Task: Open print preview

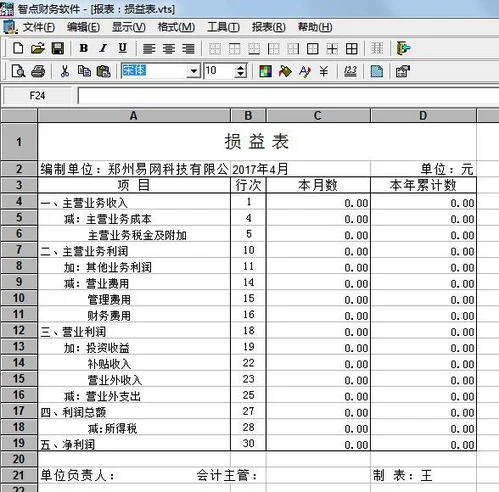Action: pyautogui.click(x=18, y=71)
